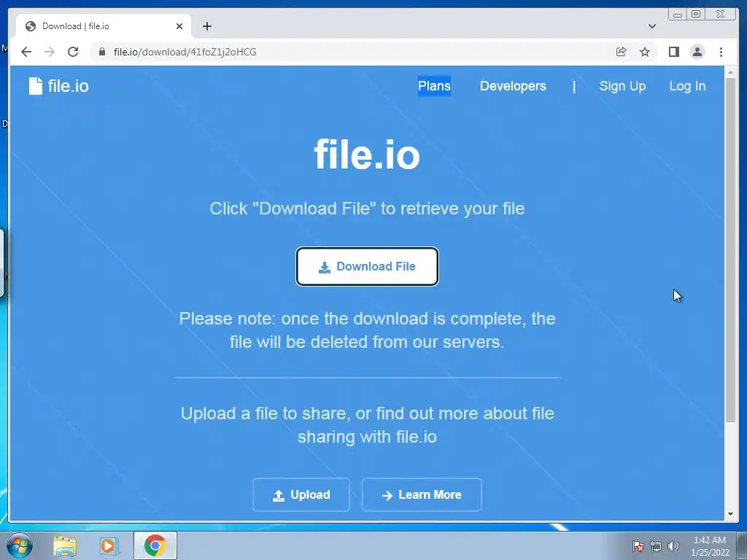
Task: Click the address bar URL field
Action: click(x=352, y=52)
